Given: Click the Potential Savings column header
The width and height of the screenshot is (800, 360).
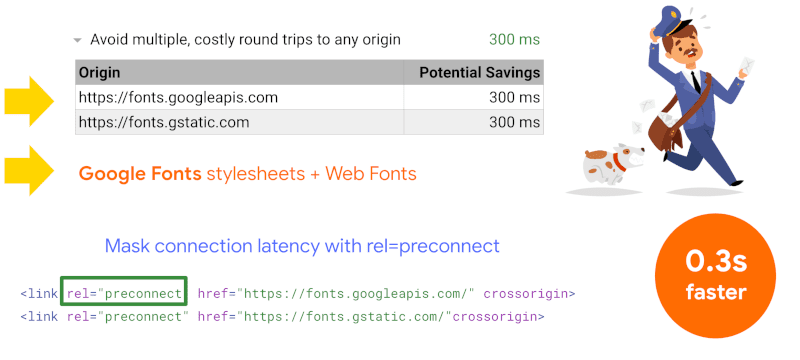Looking at the screenshot, I should pyautogui.click(x=479, y=72).
